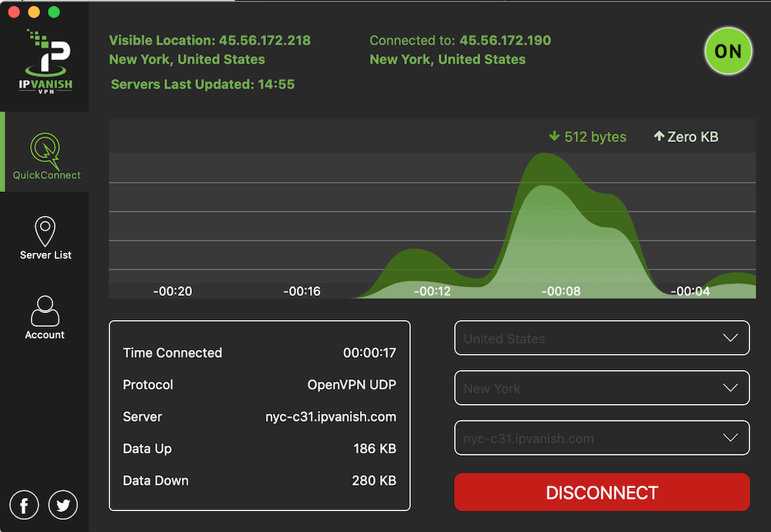771x532 pixels.
Task: Click the white upload arrow icon
Action: coord(658,136)
